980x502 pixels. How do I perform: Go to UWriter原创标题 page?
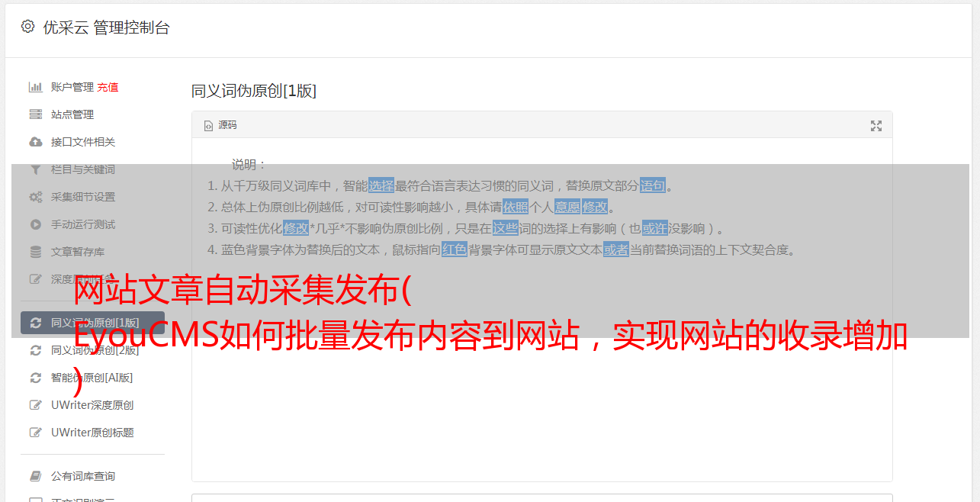click(92, 433)
